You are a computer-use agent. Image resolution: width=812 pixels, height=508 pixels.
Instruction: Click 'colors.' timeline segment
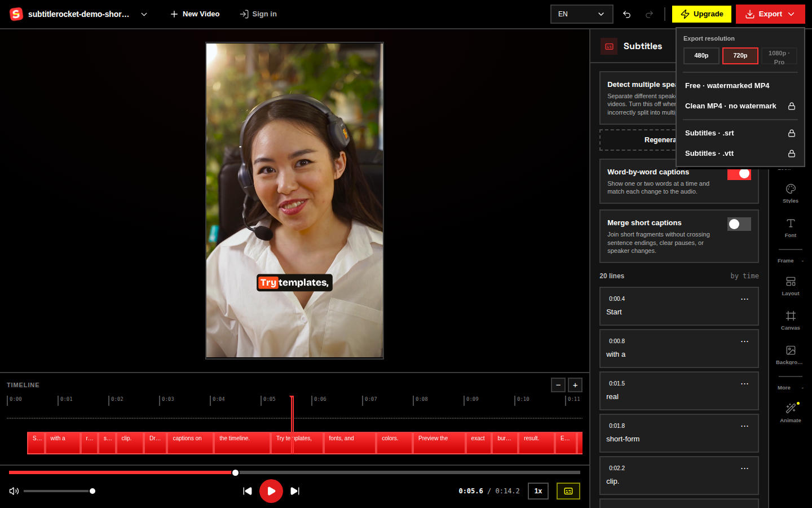click(x=394, y=443)
